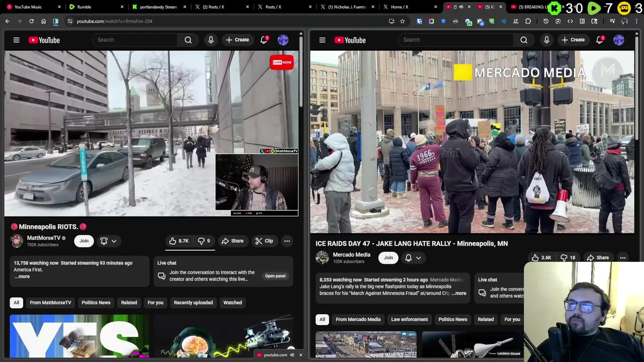Close the youtube.com mini popup at bottom
This screenshot has height=362, width=644.
pyautogui.click(x=301, y=355)
